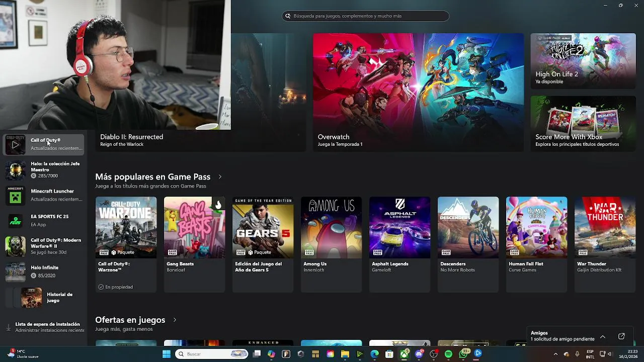This screenshot has width=644, height=362.
Task: Click the installation queue download icon
Action: (8, 327)
